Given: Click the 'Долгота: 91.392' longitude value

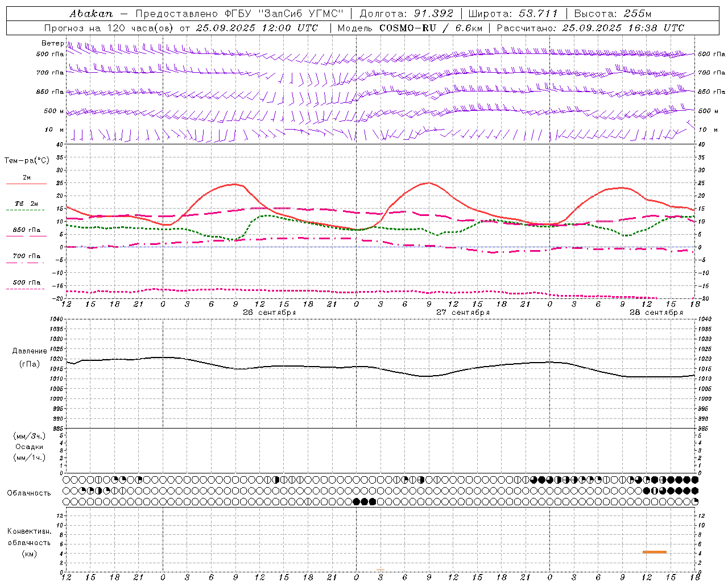Looking at the screenshot, I should (x=407, y=13).
